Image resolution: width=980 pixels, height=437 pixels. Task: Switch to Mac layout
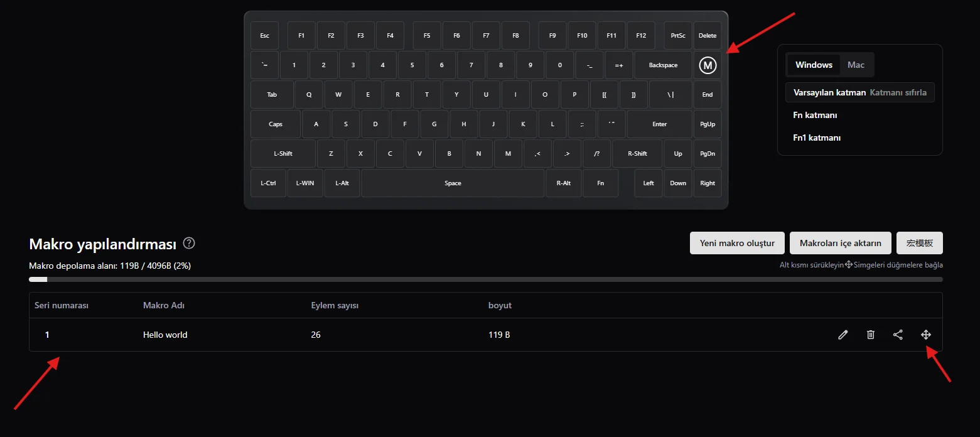pos(856,65)
